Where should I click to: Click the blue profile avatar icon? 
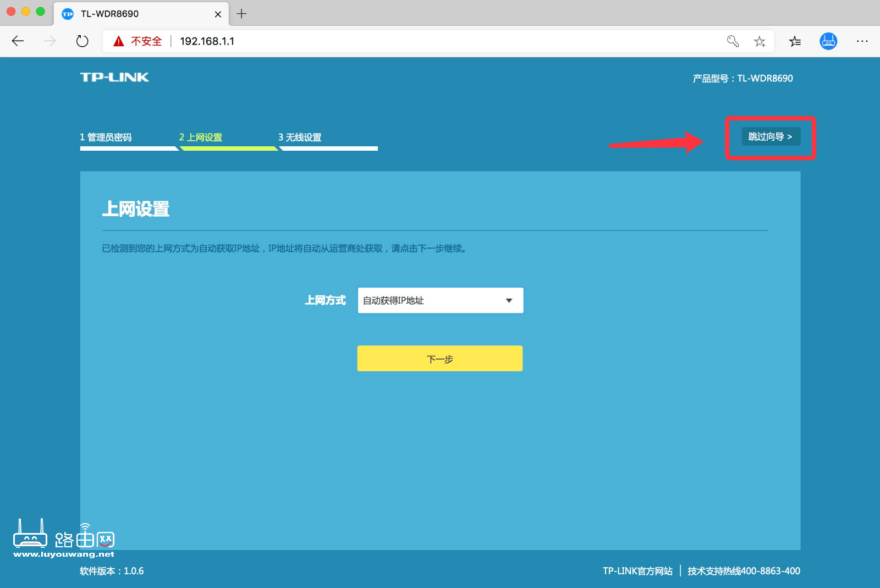coord(828,41)
